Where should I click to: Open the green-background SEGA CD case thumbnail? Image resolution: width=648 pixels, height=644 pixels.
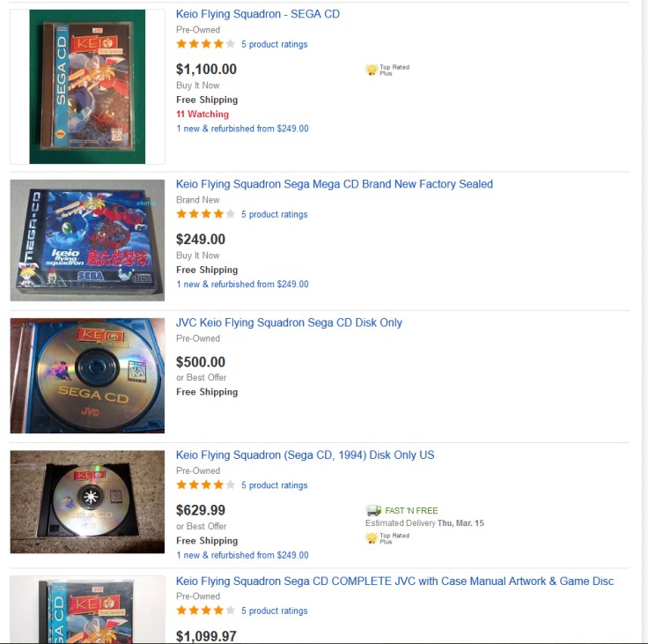[x=87, y=86]
